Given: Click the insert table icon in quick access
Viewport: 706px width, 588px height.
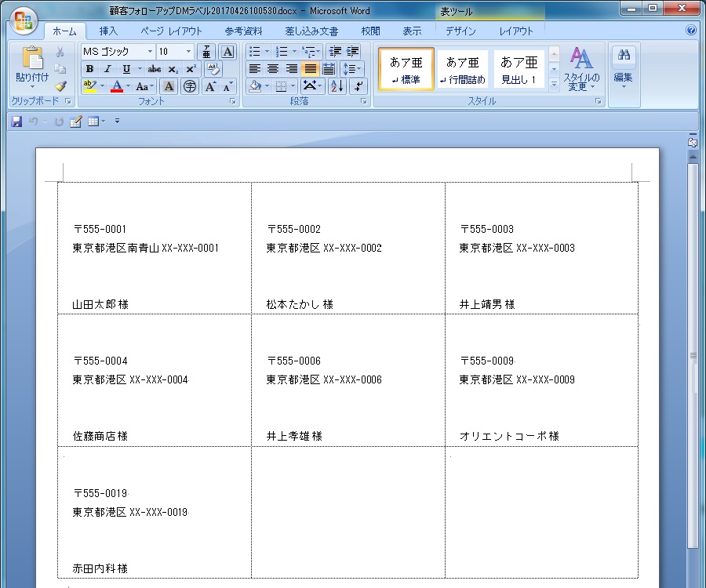Looking at the screenshot, I should pyautogui.click(x=93, y=121).
